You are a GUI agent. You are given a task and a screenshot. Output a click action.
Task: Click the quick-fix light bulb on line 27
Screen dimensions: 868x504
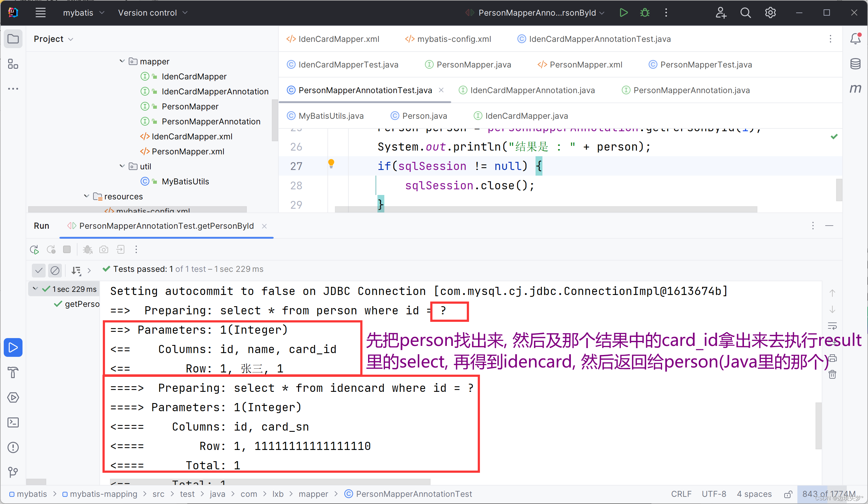[x=331, y=163]
